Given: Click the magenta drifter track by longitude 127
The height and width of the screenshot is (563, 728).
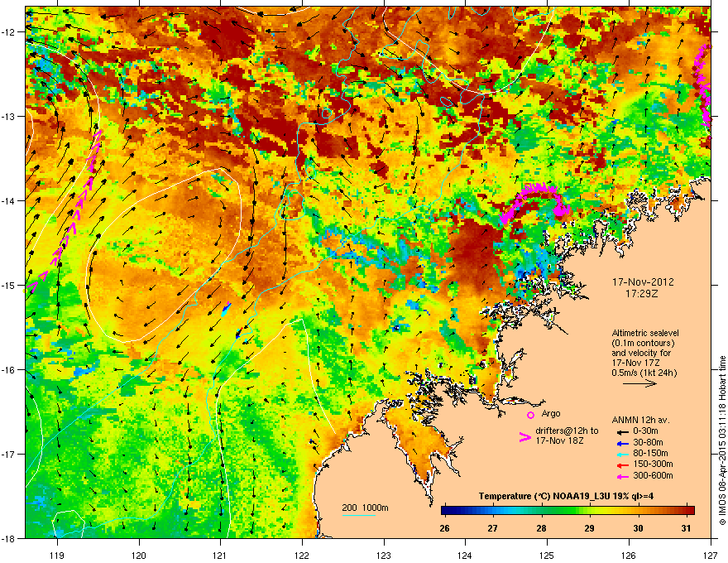Looking at the screenshot, I should pos(702,85).
